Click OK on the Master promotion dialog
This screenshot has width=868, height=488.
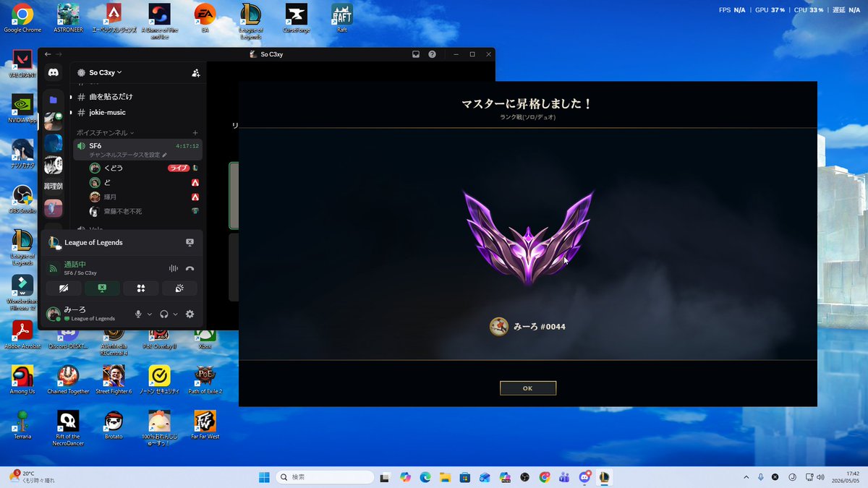[x=528, y=388]
